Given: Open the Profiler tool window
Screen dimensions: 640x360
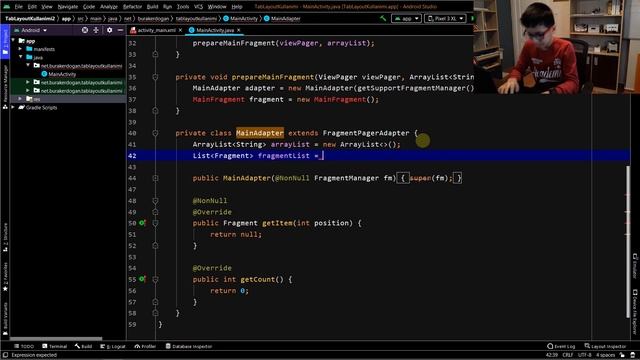Looking at the screenshot, I should 145,346.
